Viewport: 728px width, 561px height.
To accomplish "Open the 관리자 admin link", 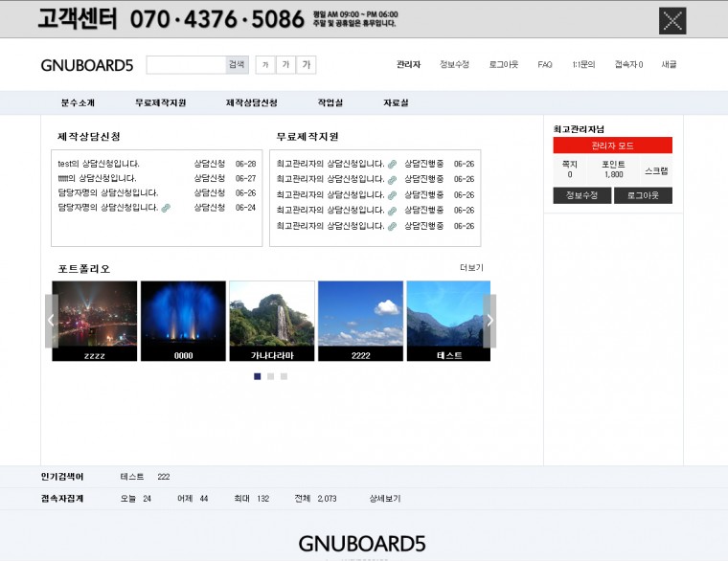I will (x=408, y=65).
